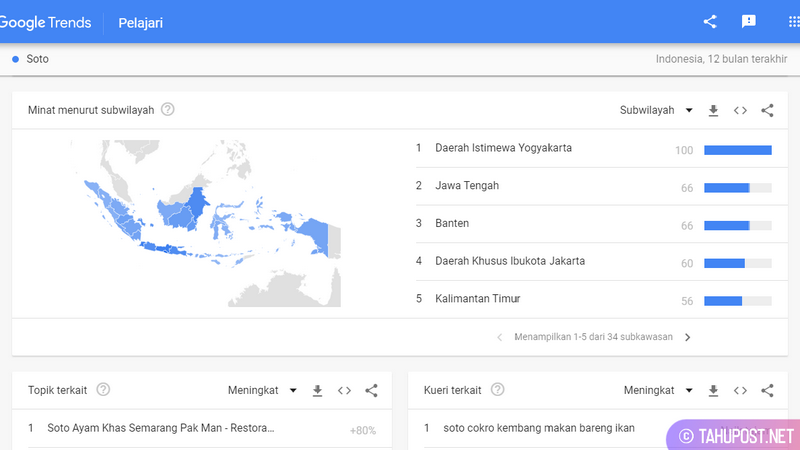Expand the Subwilayah dropdown
The image size is (800, 450).
tap(656, 110)
